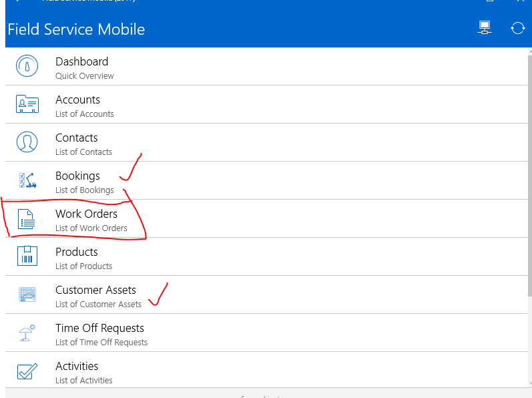Click the Work Orders document icon
The width and height of the screenshot is (532, 398).
point(27,219)
